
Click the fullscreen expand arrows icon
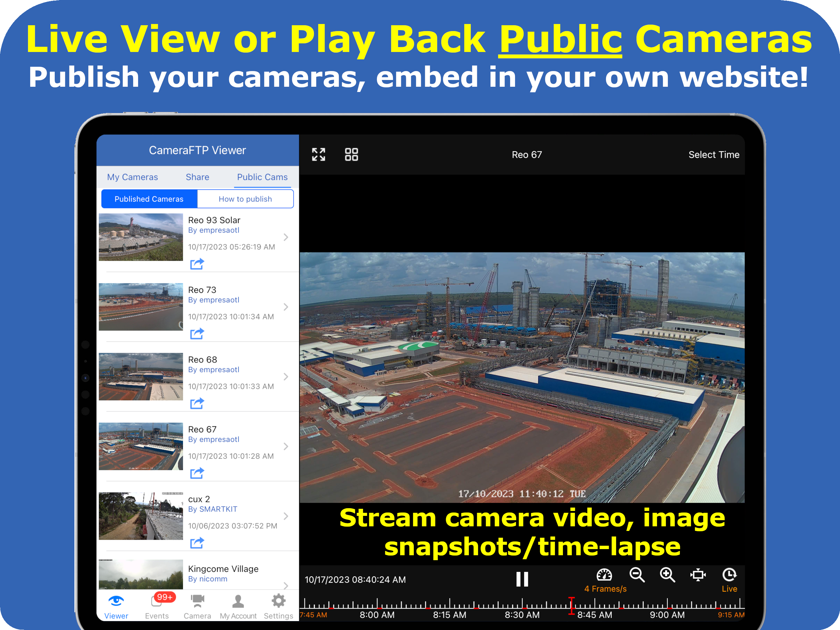318,155
